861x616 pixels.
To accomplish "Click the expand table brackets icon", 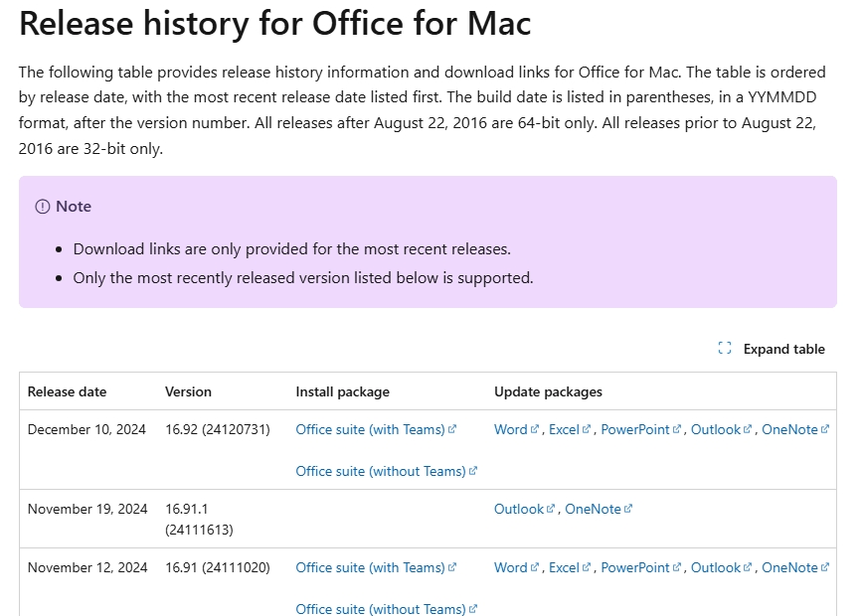I will click(724, 349).
